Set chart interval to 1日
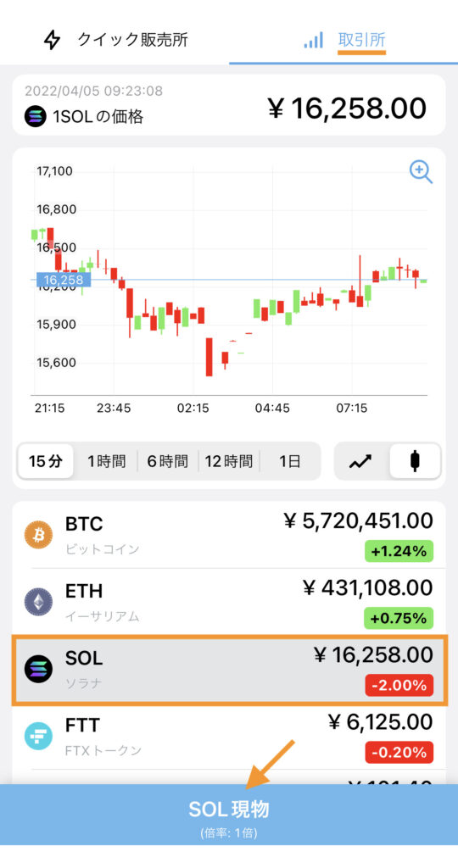Screen dimensions: 458x868 click(289, 461)
